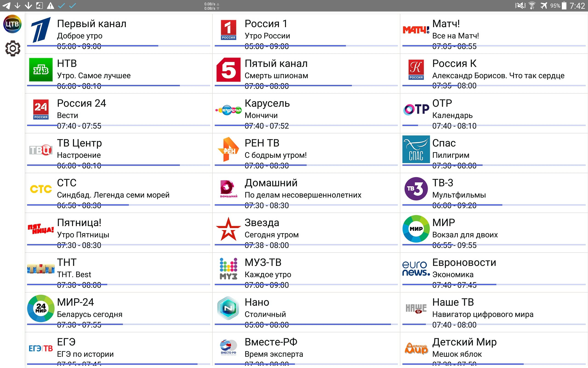Viewport: 588px width, 368px height.
Task: Tap the yellow СТС logo
Action: (x=41, y=189)
